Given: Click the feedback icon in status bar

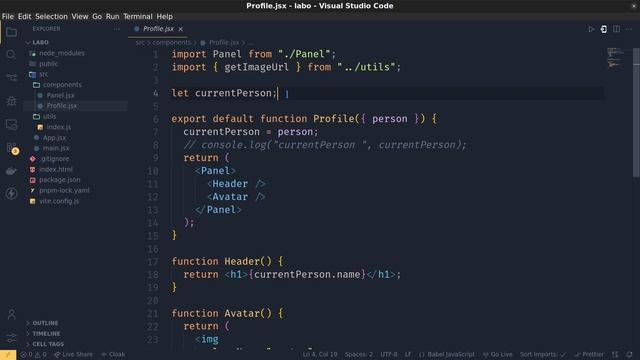Looking at the screenshot, I should pos(615,355).
